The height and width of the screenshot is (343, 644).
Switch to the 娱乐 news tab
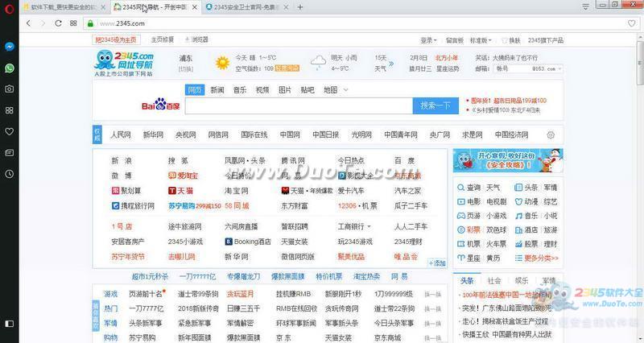tap(522, 281)
